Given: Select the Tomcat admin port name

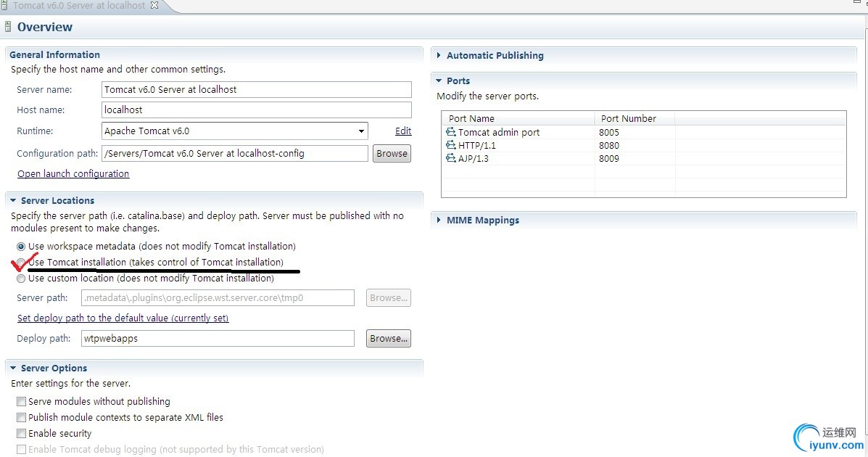Looking at the screenshot, I should coord(499,133).
